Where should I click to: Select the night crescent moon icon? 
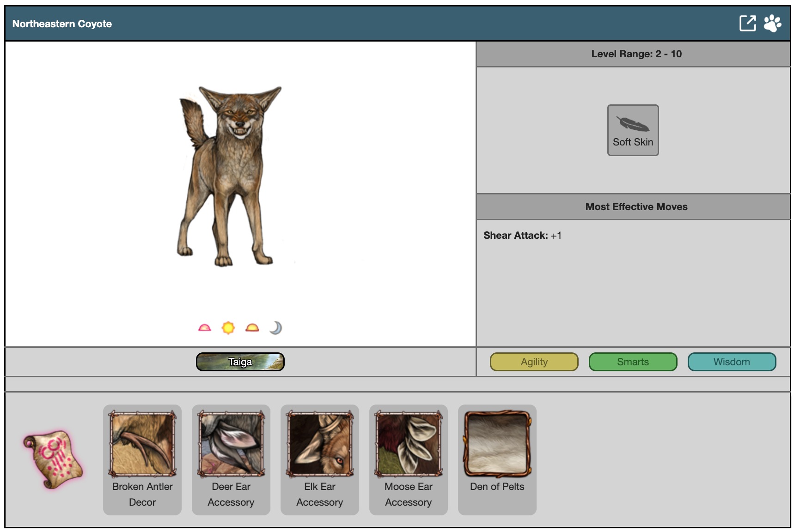tap(276, 328)
